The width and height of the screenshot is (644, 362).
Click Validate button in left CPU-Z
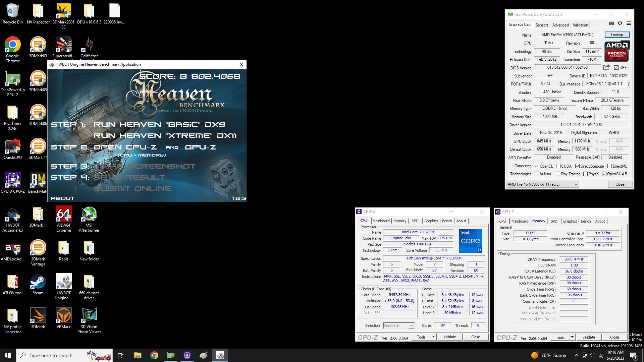pos(450,337)
